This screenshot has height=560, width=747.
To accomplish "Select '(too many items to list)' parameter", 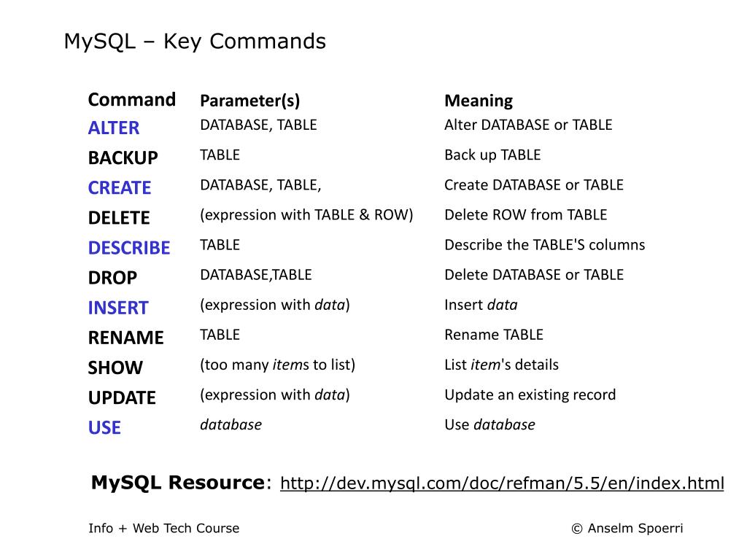I will [278, 365].
